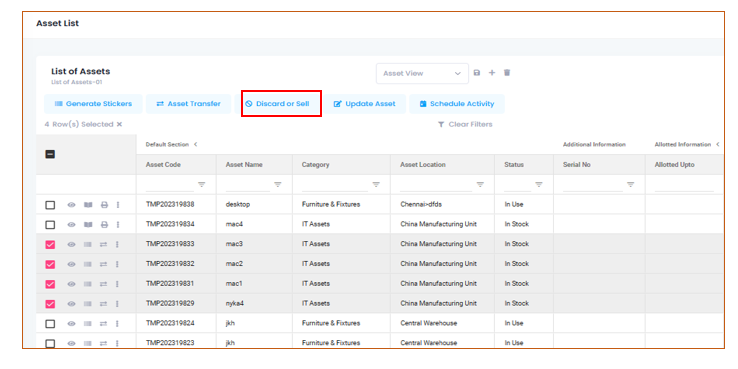Check the box for asset TMP202319823
This screenshot has width=738, height=369.
tap(50, 344)
